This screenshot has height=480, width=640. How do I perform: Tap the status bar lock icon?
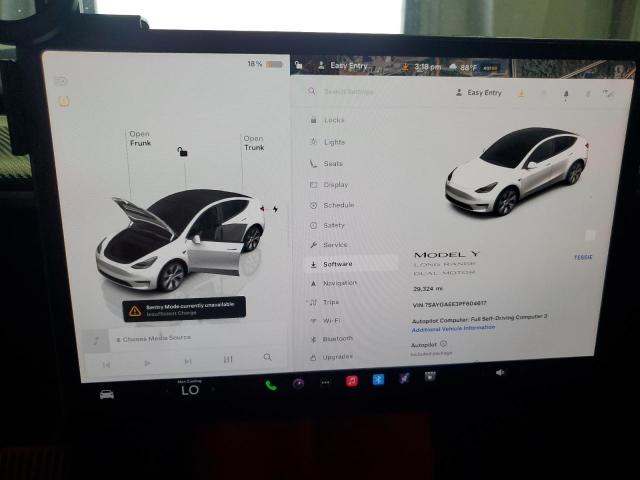299,65
